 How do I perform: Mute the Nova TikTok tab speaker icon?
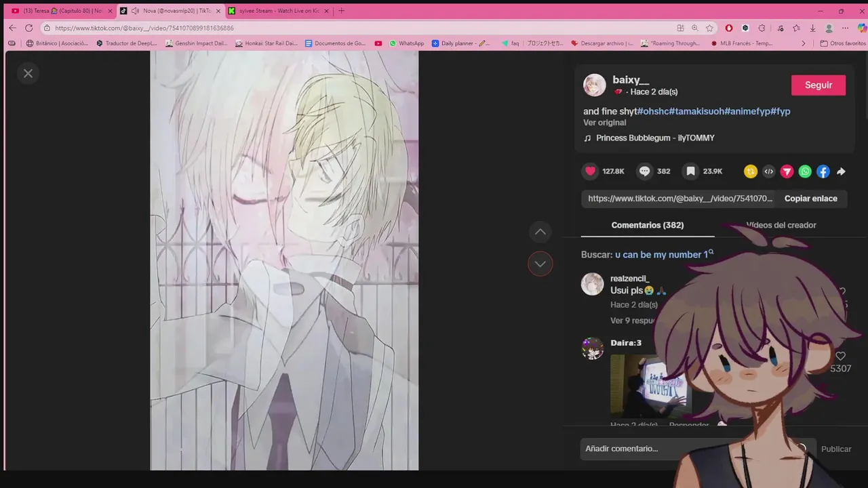click(x=135, y=11)
